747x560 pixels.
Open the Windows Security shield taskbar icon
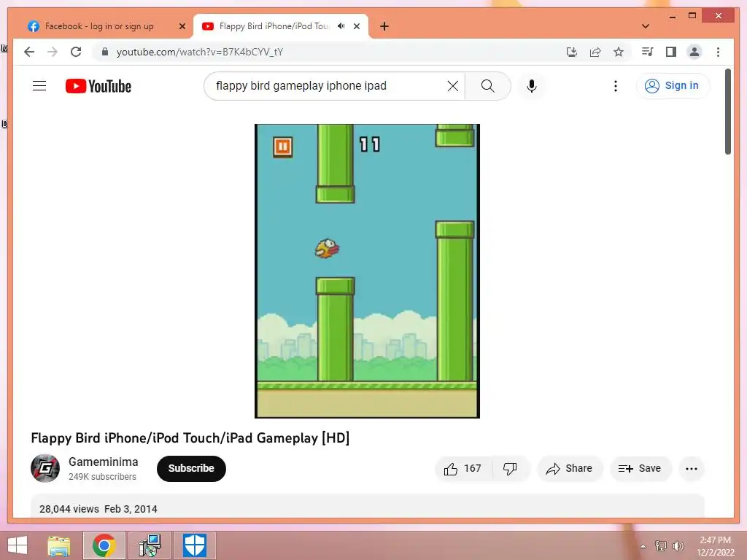(x=194, y=545)
